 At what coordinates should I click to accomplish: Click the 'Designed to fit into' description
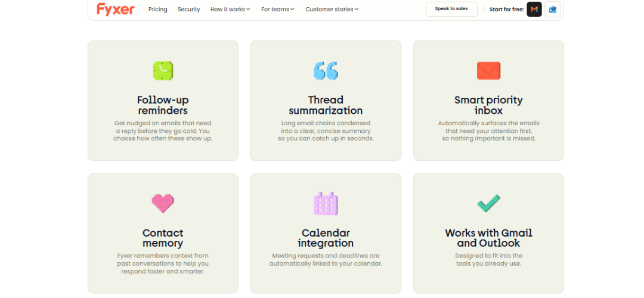tap(488, 260)
